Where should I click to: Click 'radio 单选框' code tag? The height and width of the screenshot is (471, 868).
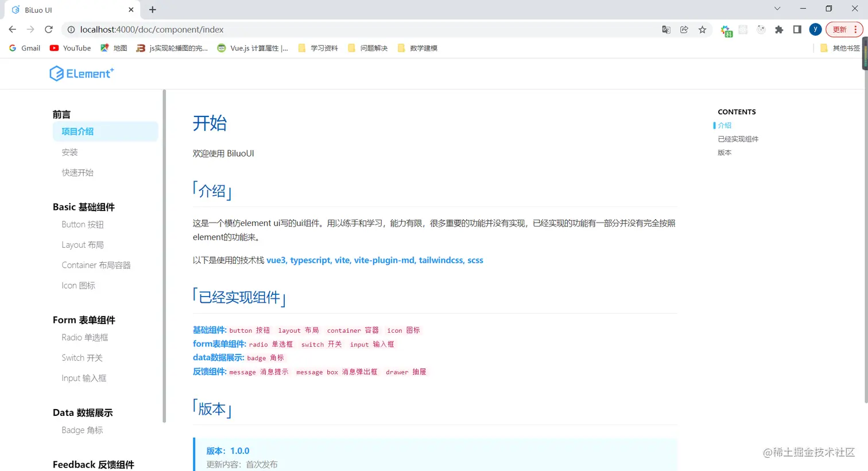[x=271, y=344]
